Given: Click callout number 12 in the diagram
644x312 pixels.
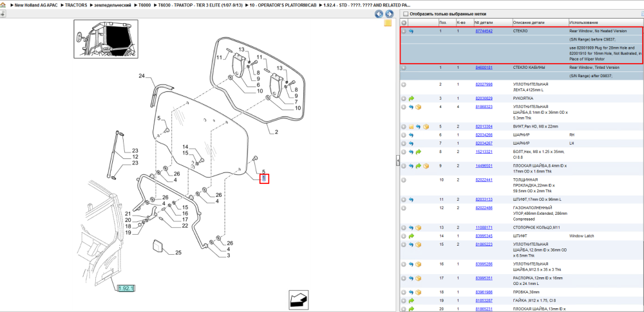Looking at the screenshot, I should [135, 157].
